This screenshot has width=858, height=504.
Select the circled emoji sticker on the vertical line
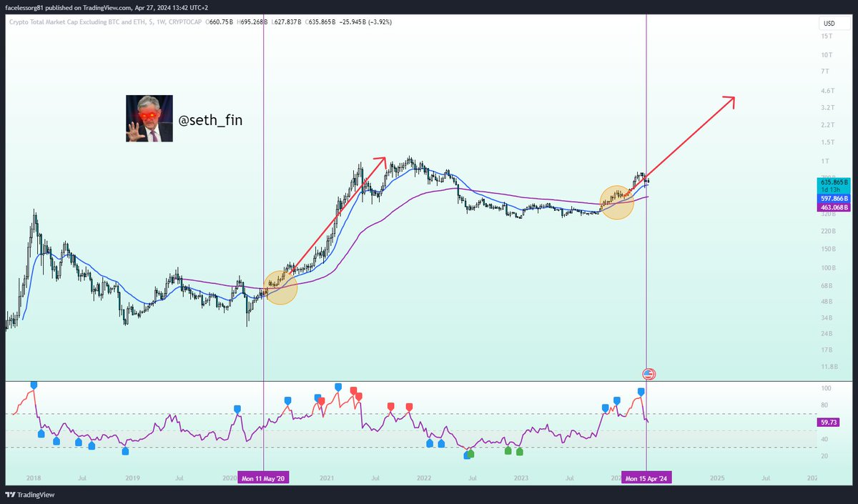coord(649,372)
